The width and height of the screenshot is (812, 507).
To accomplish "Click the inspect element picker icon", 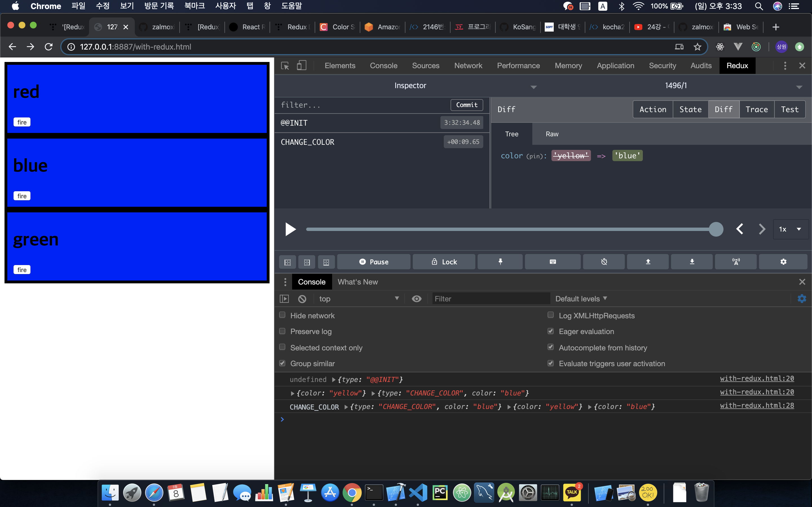I will pos(285,66).
